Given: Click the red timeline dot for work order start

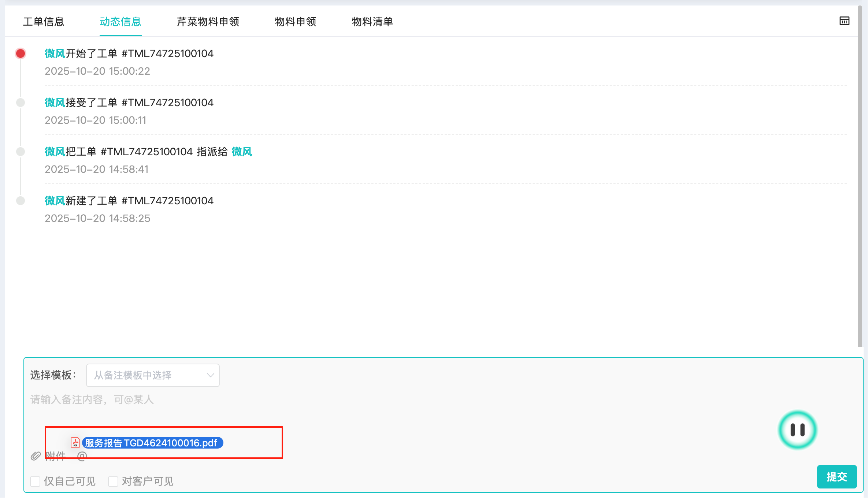Looking at the screenshot, I should [x=21, y=53].
